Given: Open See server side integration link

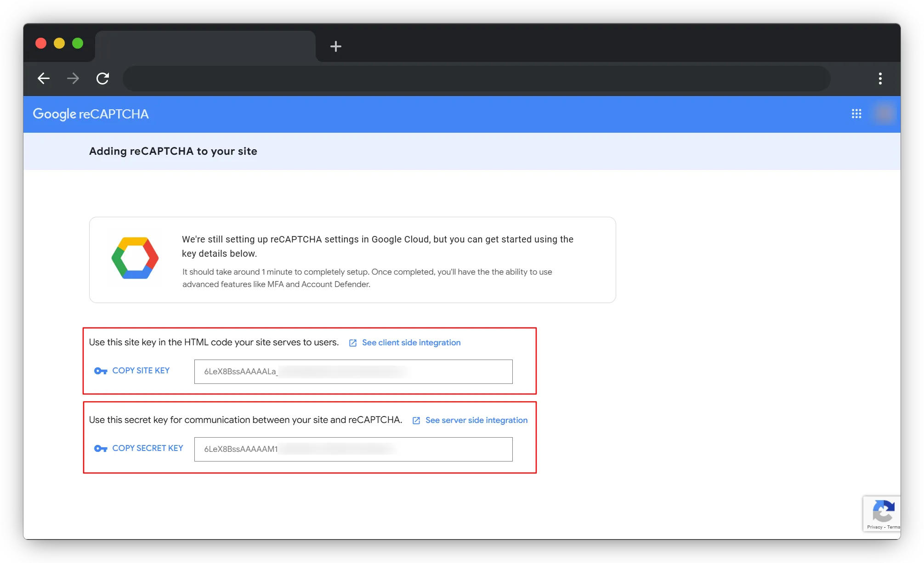Looking at the screenshot, I should [476, 420].
